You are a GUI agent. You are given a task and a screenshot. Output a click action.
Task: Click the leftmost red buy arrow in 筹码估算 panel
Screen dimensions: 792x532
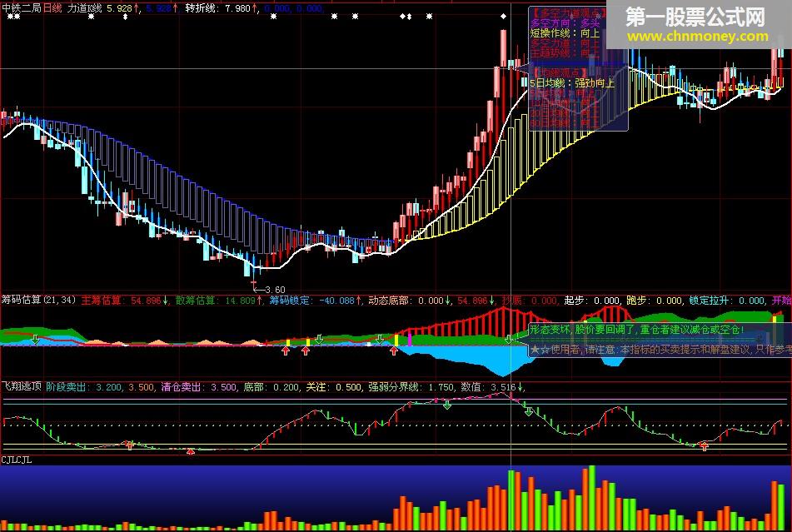286,351
